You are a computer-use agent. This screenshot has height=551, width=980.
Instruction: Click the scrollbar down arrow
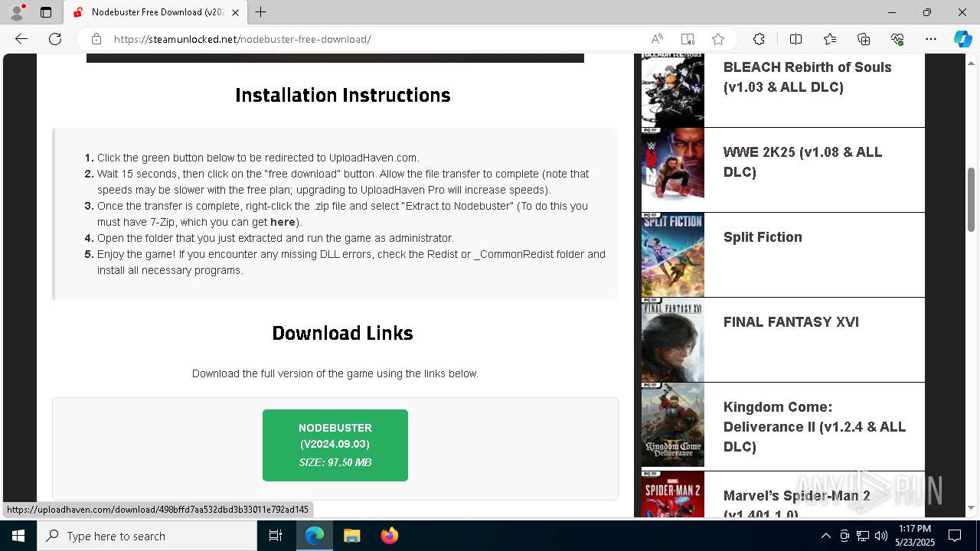pyautogui.click(x=972, y=507)
